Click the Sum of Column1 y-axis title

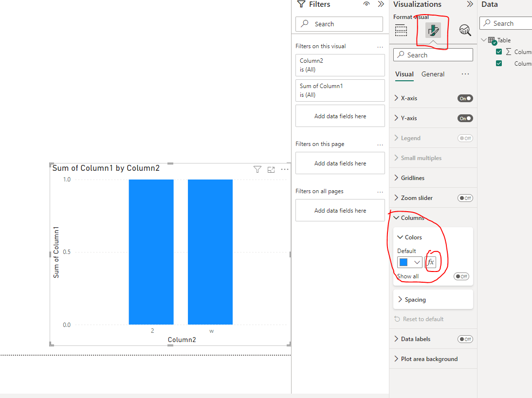(56, 252)
